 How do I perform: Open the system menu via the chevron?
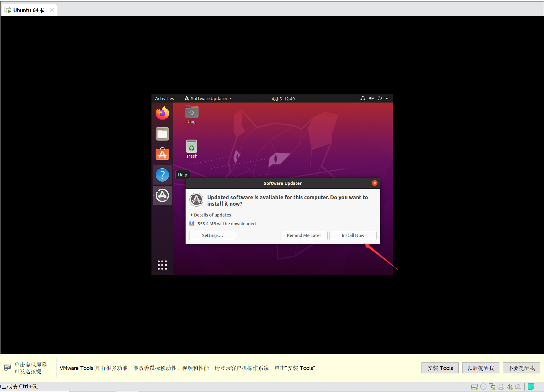click(x=387, y=98)
